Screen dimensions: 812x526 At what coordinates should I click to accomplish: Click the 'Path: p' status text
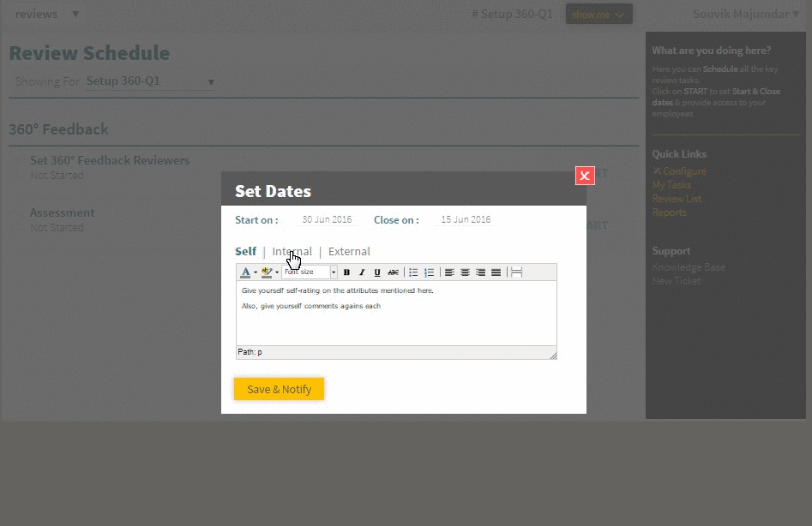click(250, 352)
